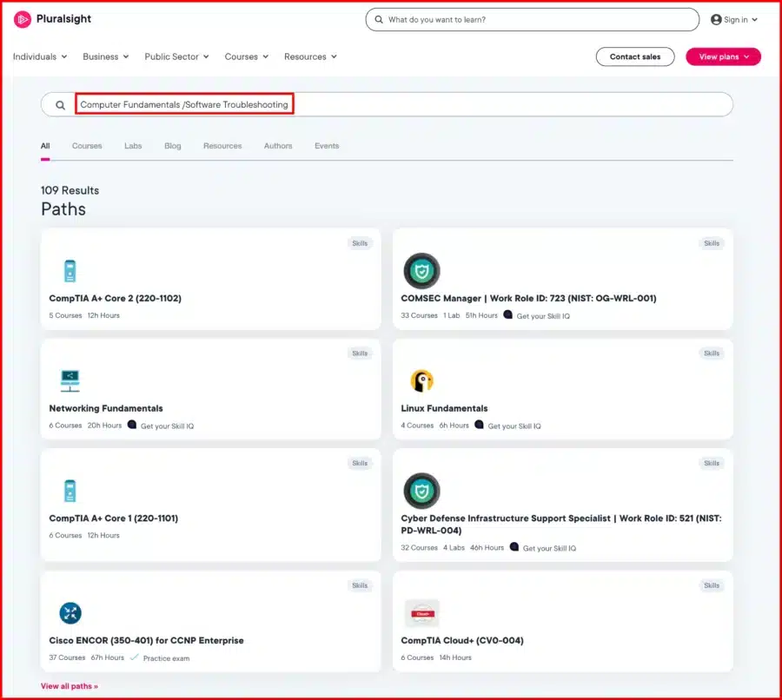782x700 pixels.
Task: Select the CompTIA A+ Core 1 icon
Action: (70, 491)
